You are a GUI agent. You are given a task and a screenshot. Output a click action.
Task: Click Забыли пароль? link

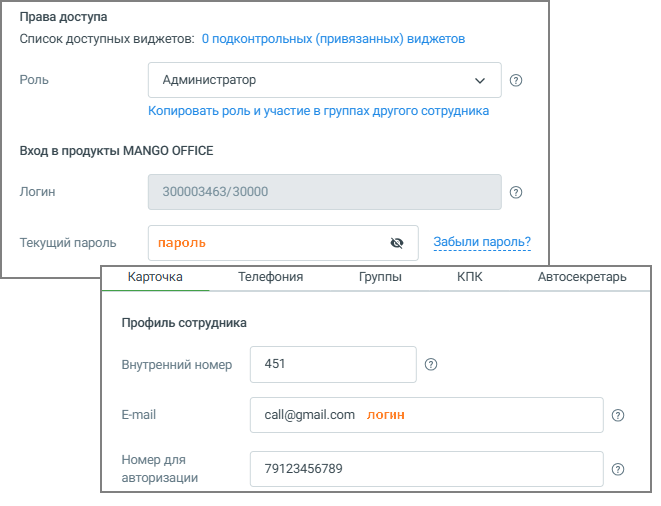[482, 242]
